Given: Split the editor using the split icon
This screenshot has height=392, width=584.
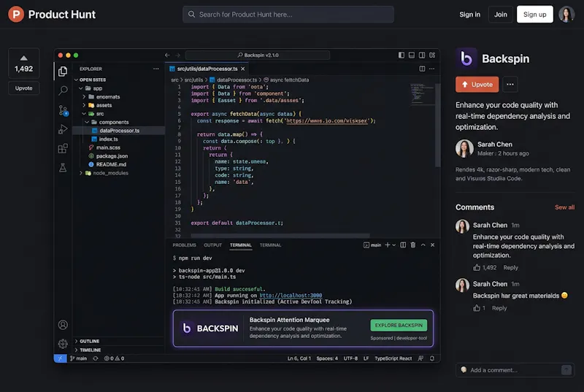Looking at the screenshot, I should tap(422, 69).
